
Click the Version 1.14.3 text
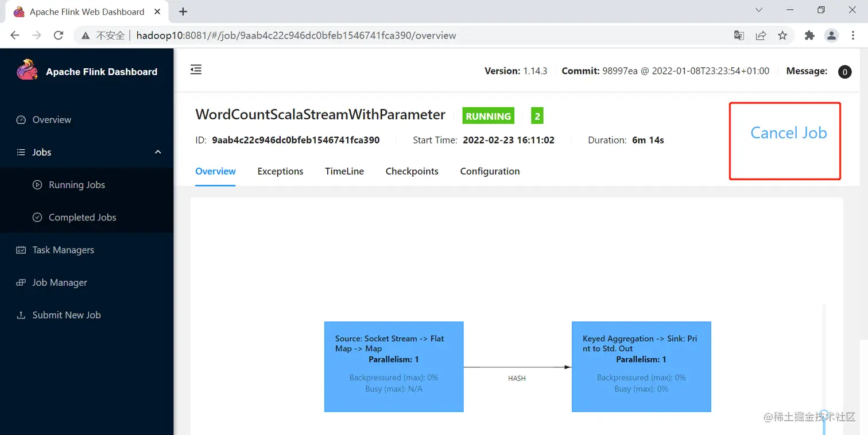pos(516,71)
